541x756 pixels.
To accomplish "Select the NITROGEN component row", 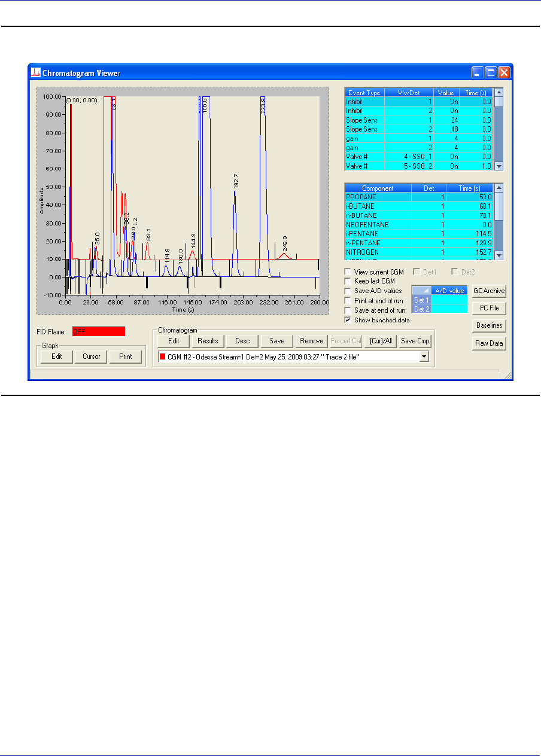I will (x=420, y=252).
